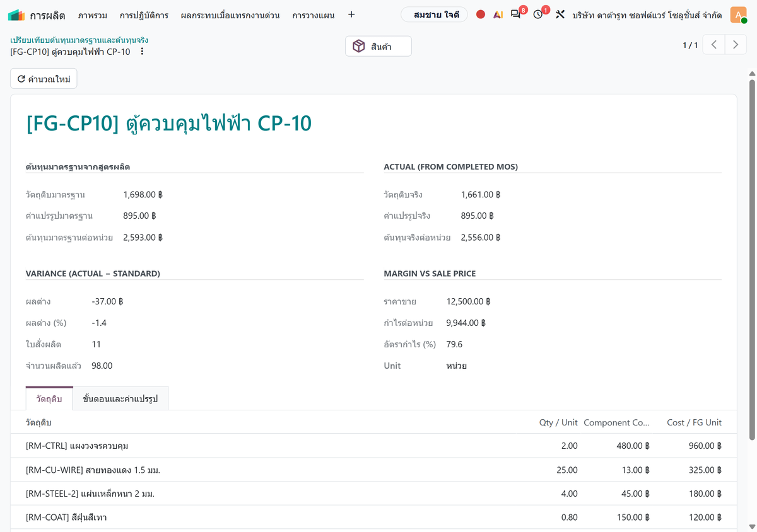Click the standard unit cost 2,593.00 ฿

[x=143, y=238]
